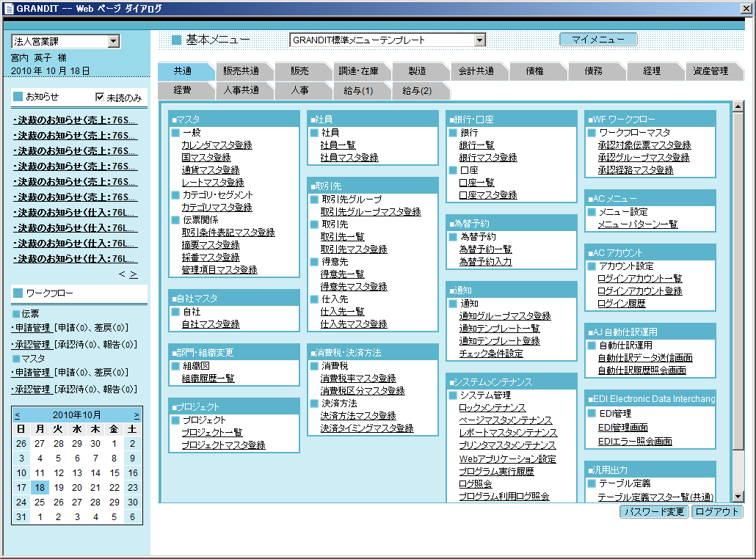Open プロジェクト一覧 link

[212, 433]
